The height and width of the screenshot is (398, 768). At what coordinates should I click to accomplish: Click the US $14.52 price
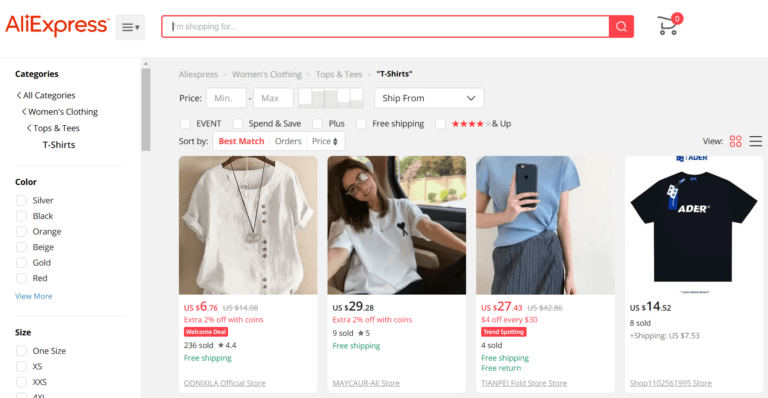click(650, 307)
